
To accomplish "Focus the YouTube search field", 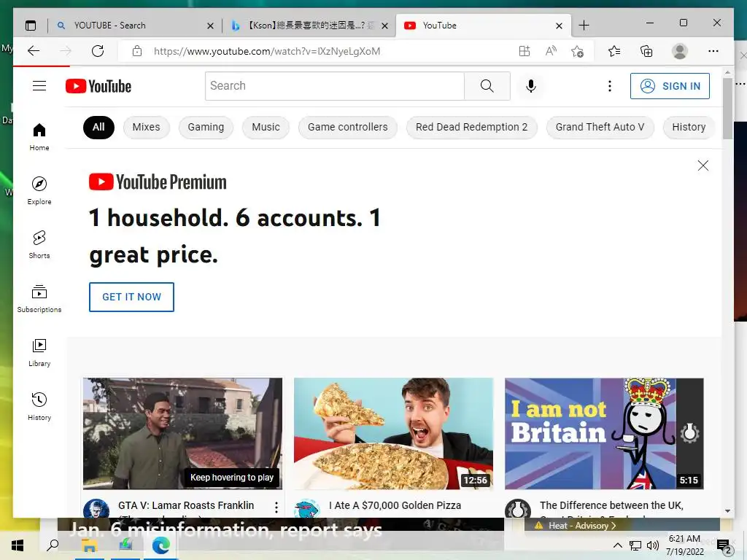I will (x=334, y=86).
